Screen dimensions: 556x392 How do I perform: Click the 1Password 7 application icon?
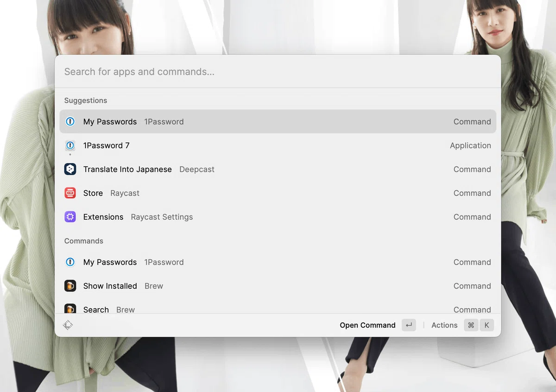point(70,145)
